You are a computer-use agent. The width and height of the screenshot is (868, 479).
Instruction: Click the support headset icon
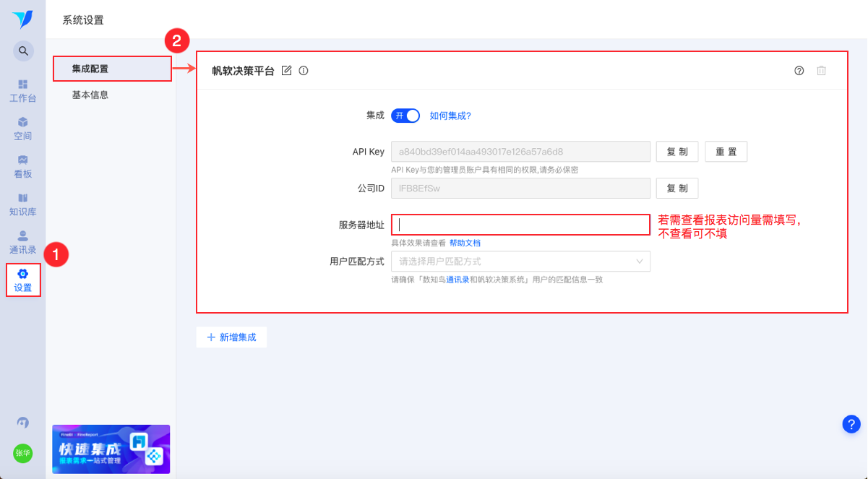[x=23, y=423]
